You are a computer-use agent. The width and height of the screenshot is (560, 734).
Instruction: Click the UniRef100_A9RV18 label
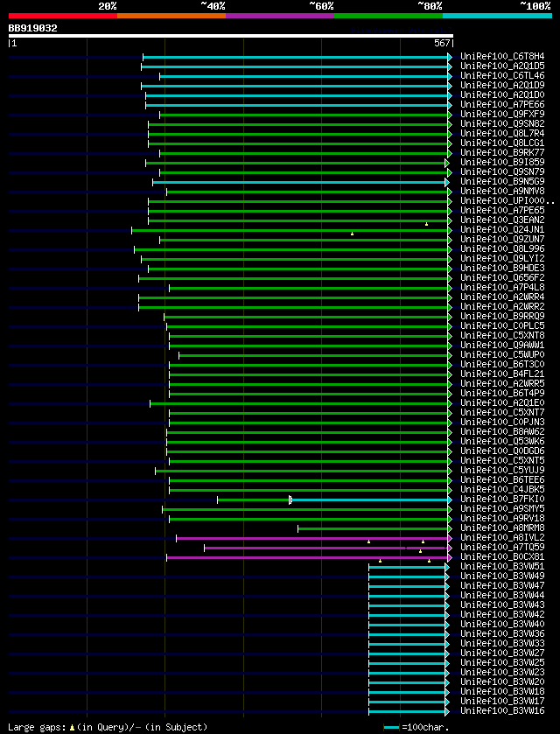pos(502,519)
